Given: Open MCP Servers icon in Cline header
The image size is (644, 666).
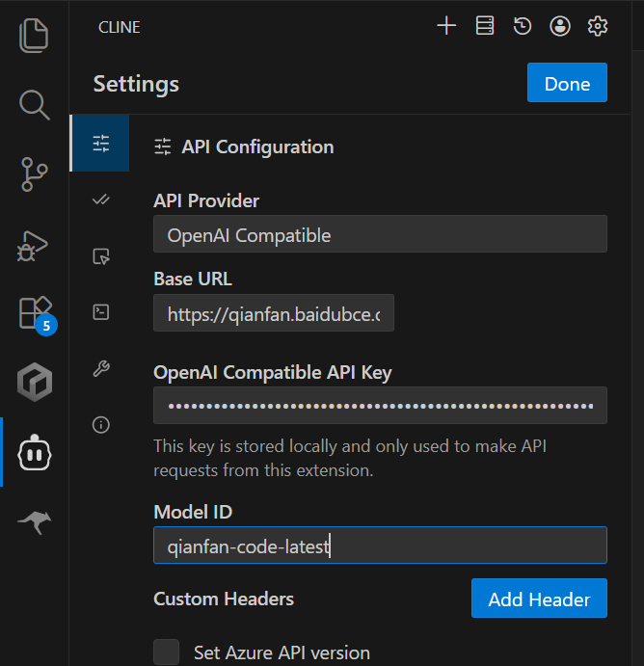Looking at the screenshot, I should point(484,27).
